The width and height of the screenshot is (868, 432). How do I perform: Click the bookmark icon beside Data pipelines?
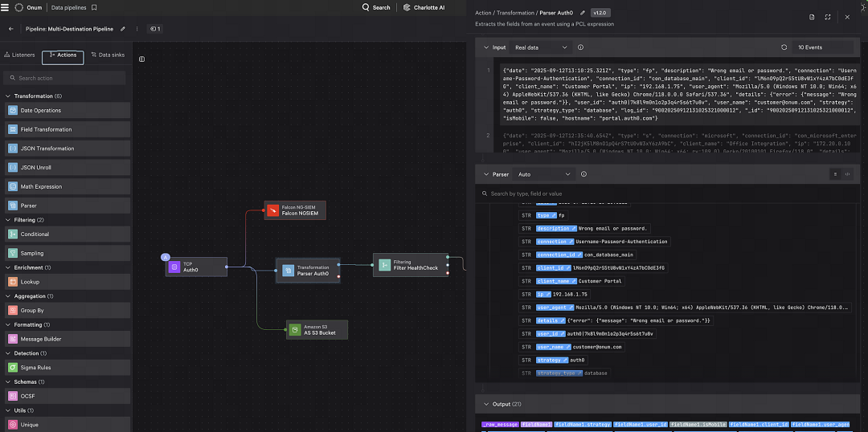click(94, 8)
